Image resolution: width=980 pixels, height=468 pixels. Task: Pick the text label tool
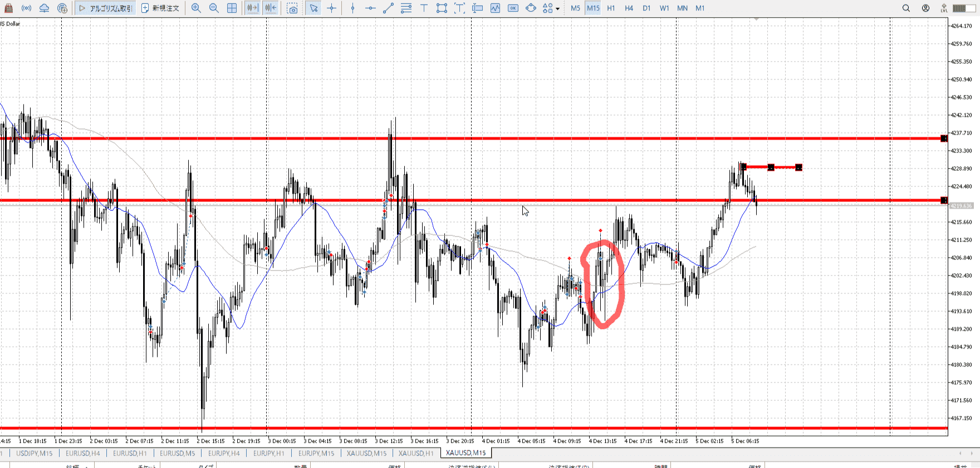tap(424, 8)
